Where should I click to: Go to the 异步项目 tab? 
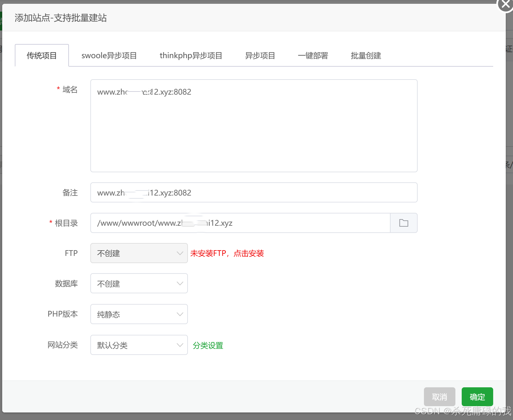point(260,56)
